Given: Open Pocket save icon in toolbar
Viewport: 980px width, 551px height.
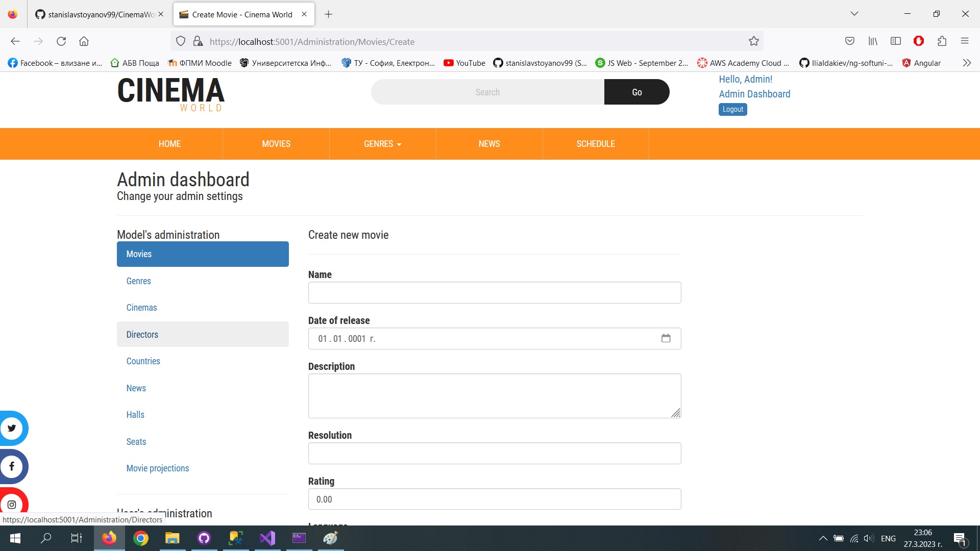Looking at the screenshot, I should 850,41.
